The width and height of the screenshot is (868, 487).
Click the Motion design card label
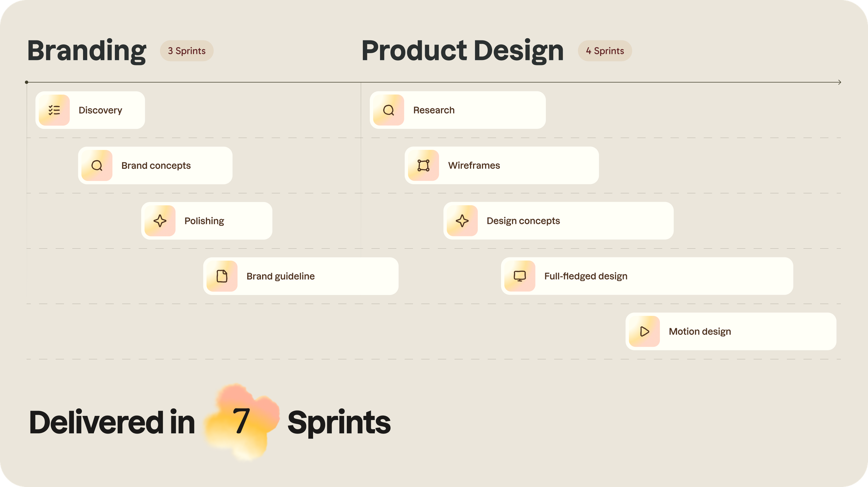point(700,331)
